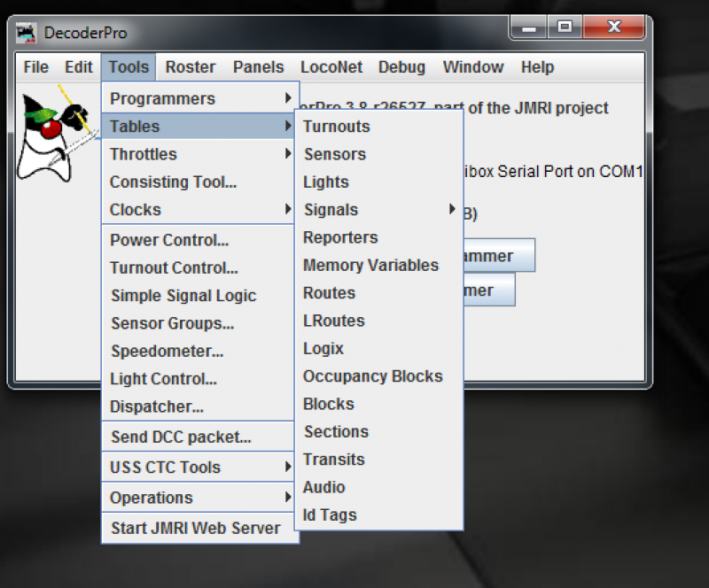
Task: Minimize the DecoderPro window
Action: point(528,27)
